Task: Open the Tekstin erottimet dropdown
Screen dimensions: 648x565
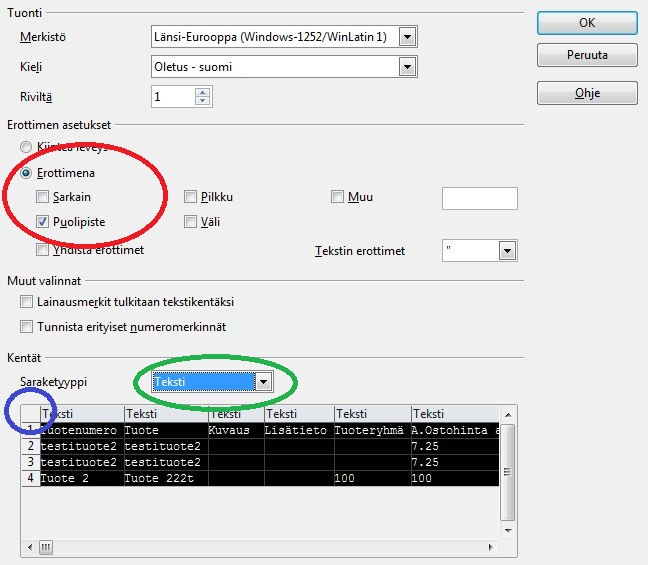Action: [507, 251]
